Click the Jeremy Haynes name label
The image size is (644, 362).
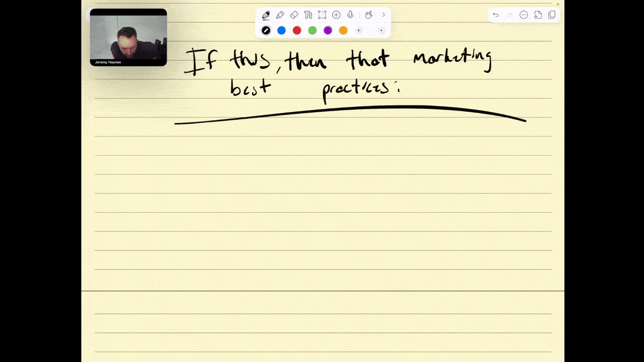(108, 62)
